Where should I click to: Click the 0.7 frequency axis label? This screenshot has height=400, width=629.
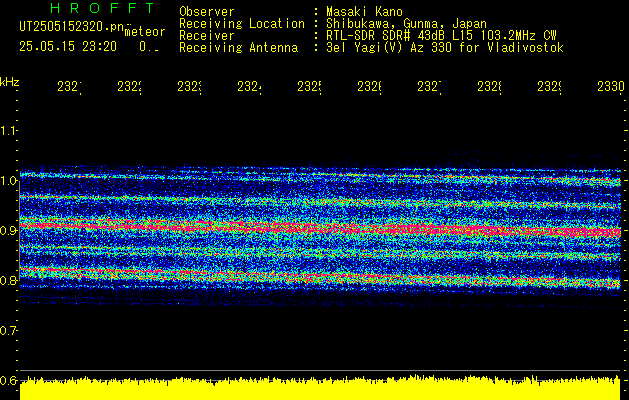(x=8, y=331)
